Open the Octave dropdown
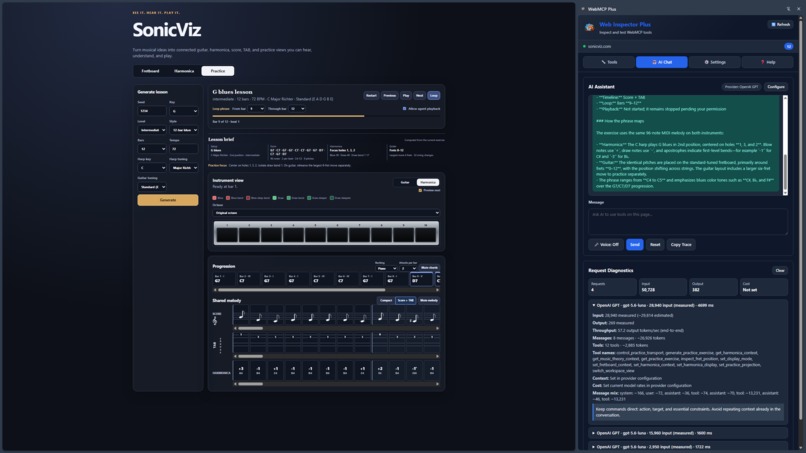The image size is (806, 453). tap(326, 213)
